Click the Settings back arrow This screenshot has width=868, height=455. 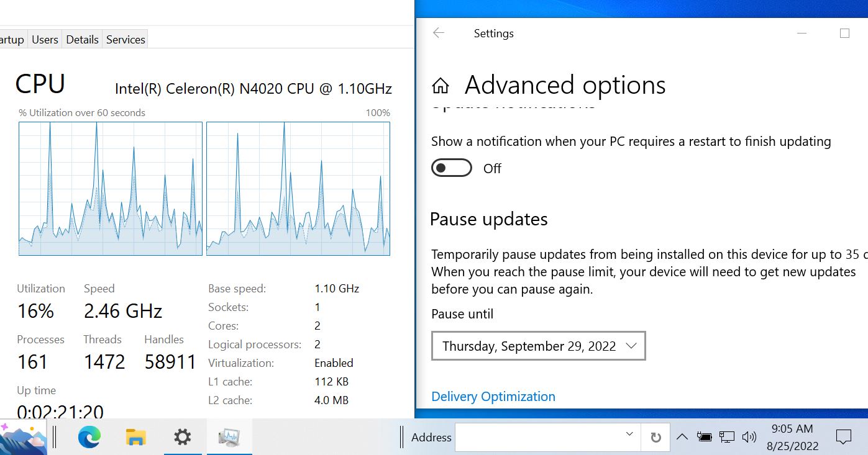coord(439,34)
